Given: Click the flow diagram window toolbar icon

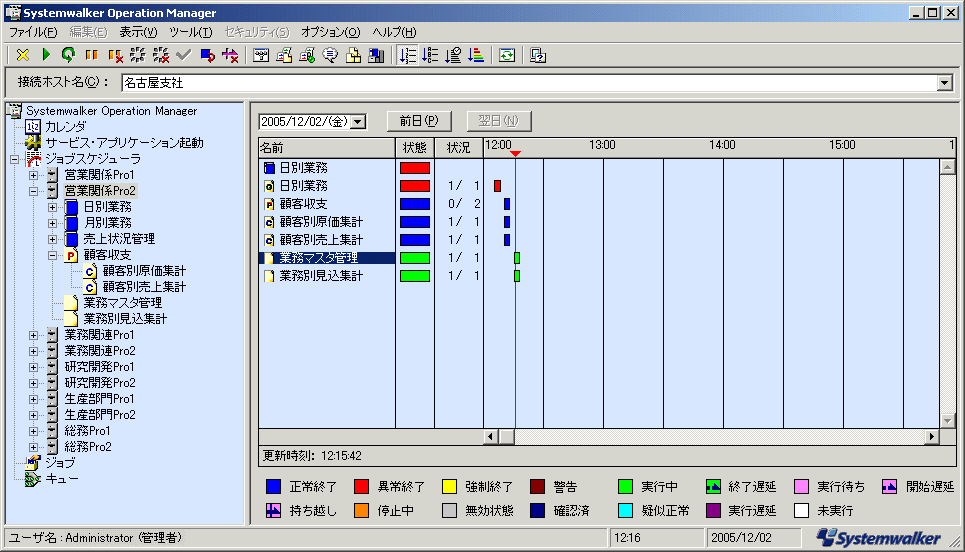Looking at the screenshot, I should click(261, 55).
